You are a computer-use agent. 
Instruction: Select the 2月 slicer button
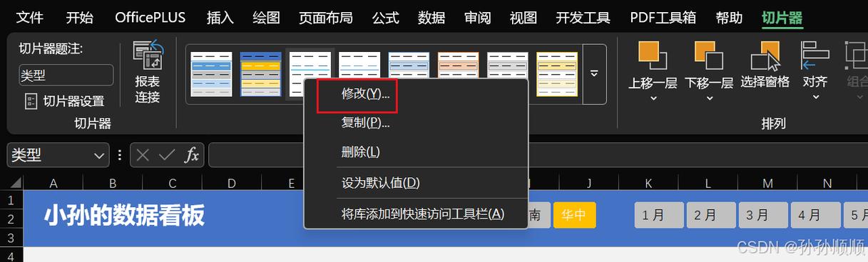pos(711,215)
